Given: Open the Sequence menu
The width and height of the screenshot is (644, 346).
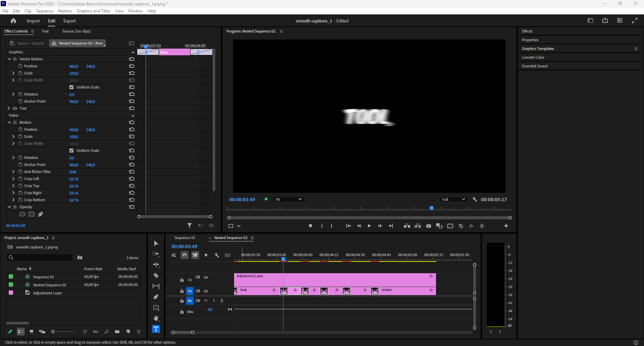Looking at the screenshot, I should pos(45,11).
